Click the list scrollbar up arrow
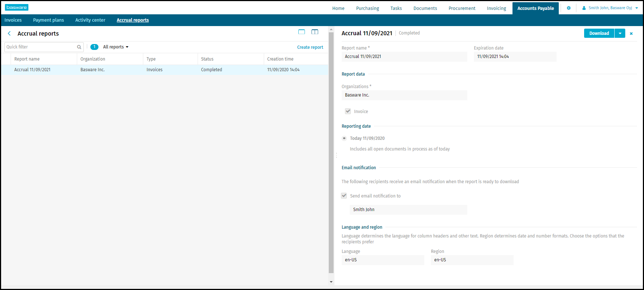Viewport: 644px width, 290px height. pyautogui.click(x=331, y=29)
